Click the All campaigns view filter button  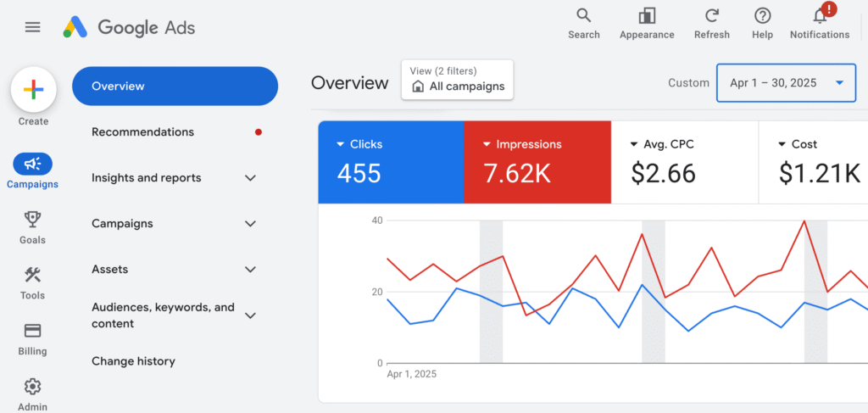pyautogui.click(x=457, y=80)
